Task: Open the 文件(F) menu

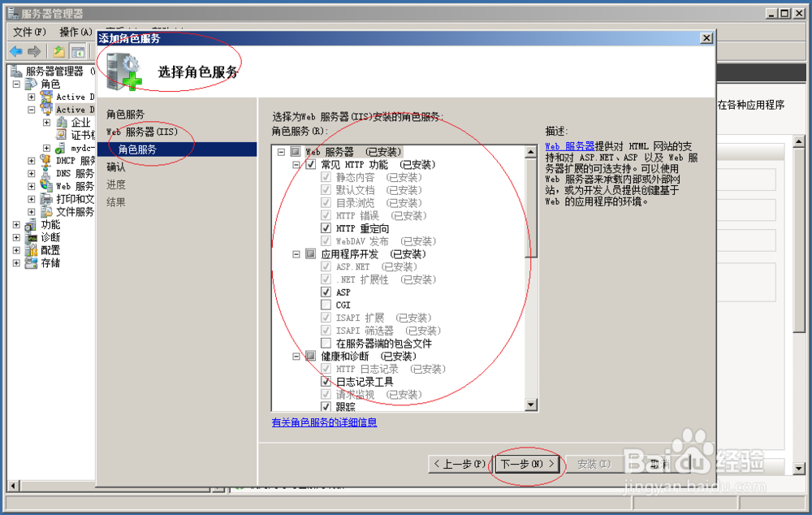Action: [x=28, y=31]
